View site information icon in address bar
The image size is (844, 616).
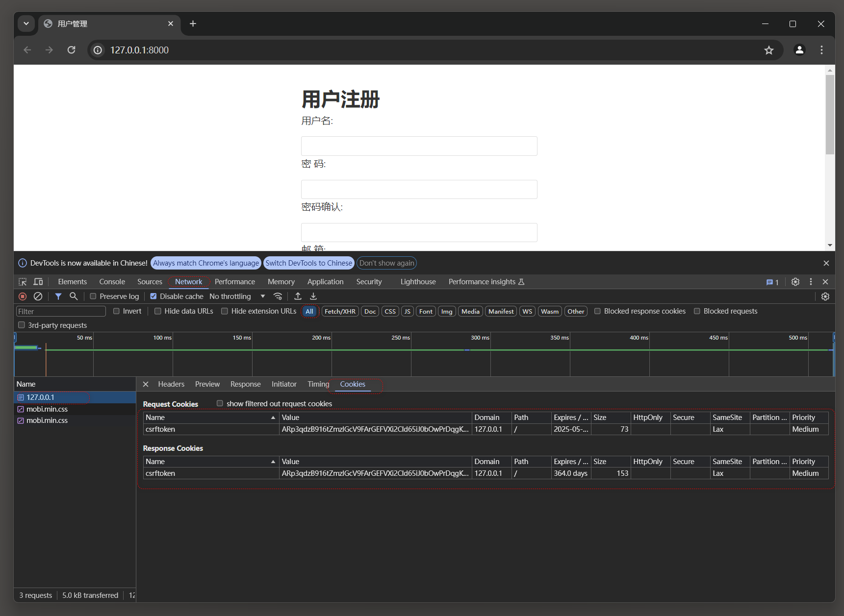pyautogui.click(x=98, y=50)
